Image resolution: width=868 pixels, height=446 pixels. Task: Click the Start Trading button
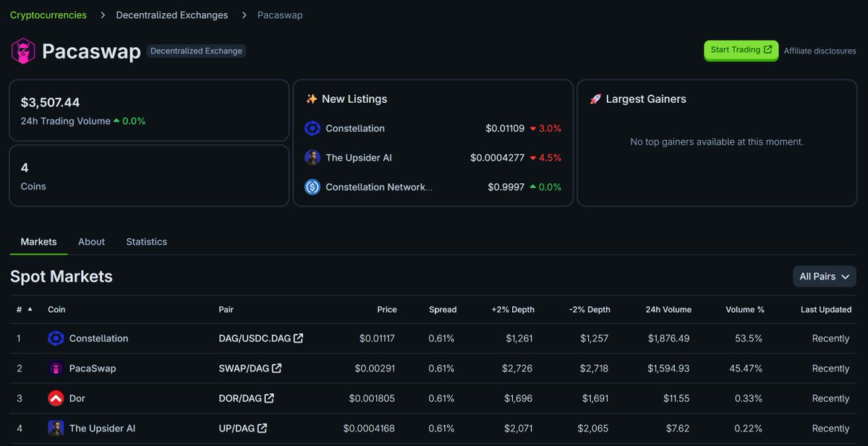point(741,50)
